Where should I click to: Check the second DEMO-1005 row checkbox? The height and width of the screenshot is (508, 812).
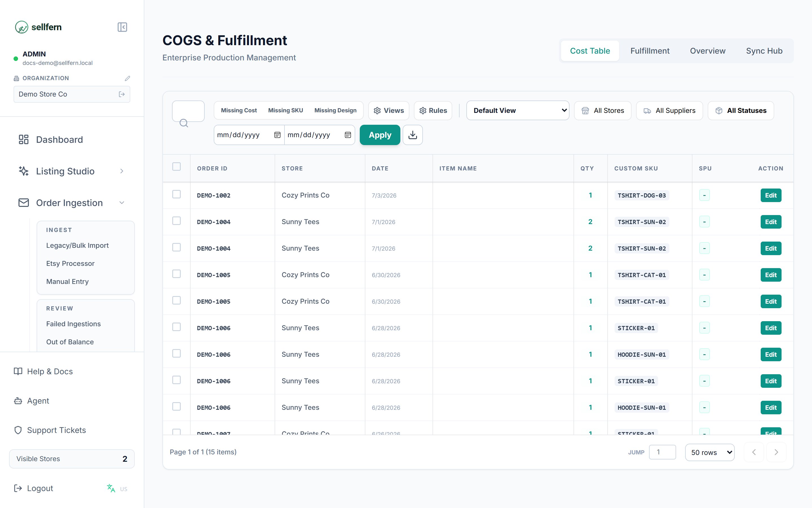(176, 300)
